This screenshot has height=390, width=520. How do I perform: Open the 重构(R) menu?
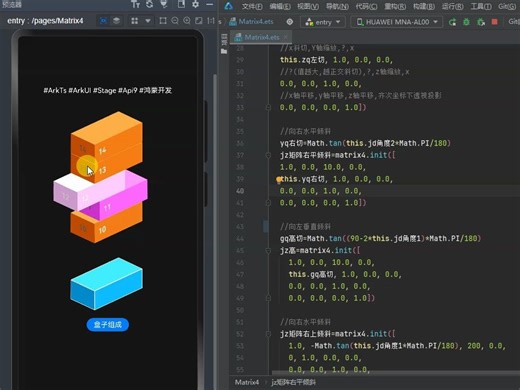pyautogui.click(x=395, y=6)
